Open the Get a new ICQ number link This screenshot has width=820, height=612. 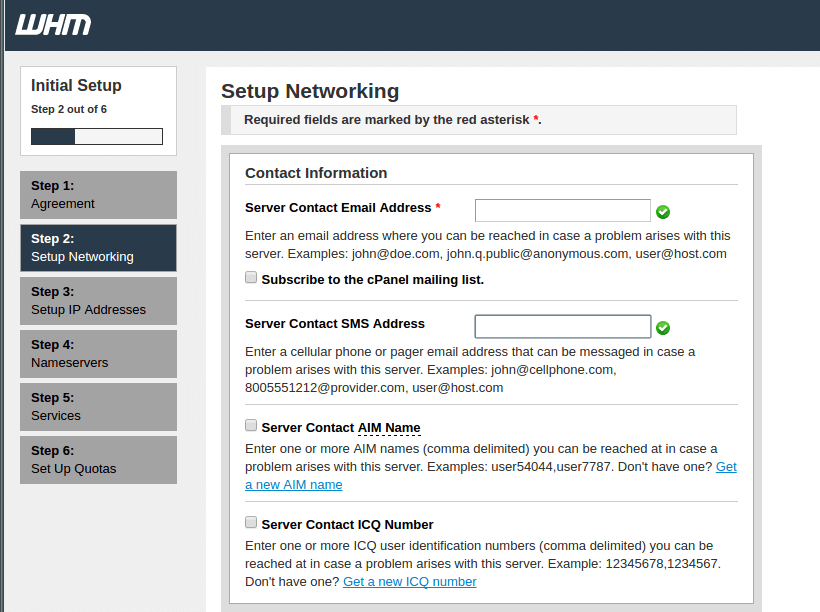(409, 582)
